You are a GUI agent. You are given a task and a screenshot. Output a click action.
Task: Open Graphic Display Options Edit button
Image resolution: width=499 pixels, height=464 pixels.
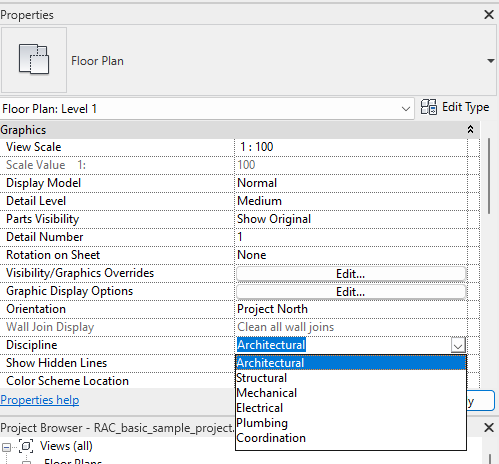point(351,292)
